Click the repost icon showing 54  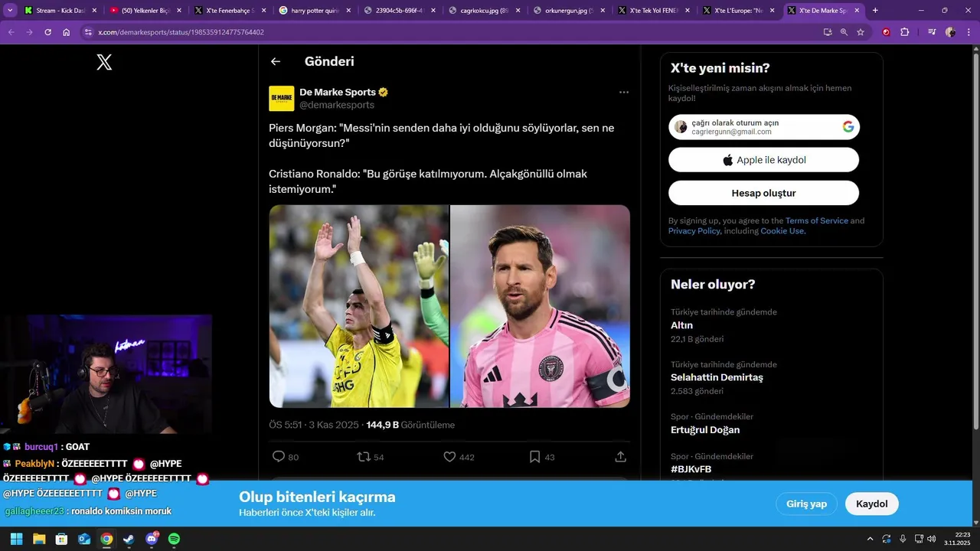[364, 456]
